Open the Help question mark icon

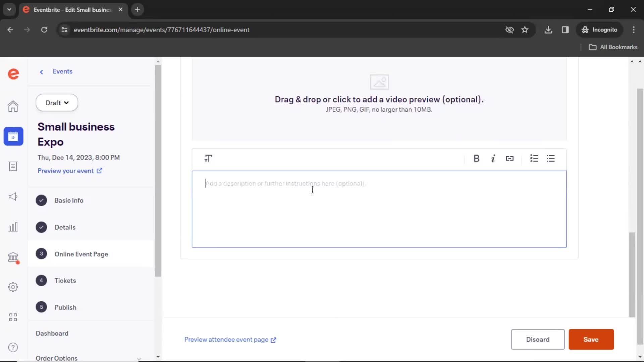pyautogui.click(x=13, y=347)
